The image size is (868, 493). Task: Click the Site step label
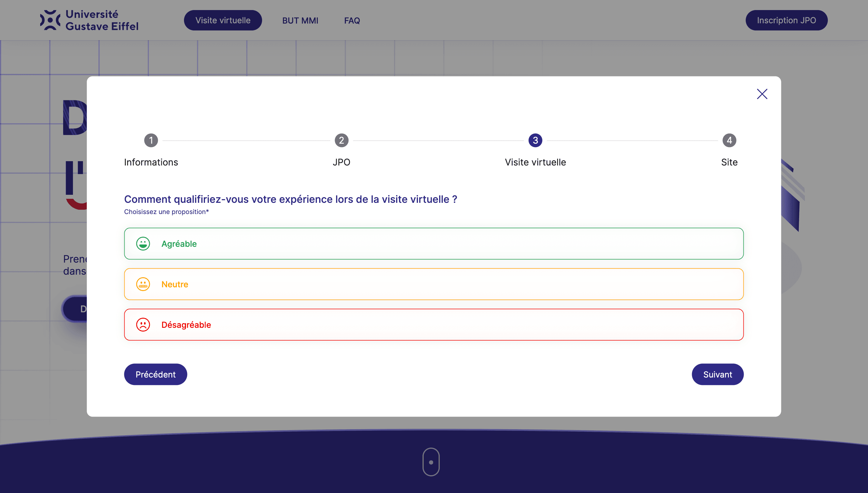pyautogui.click(x=729, y=162)
